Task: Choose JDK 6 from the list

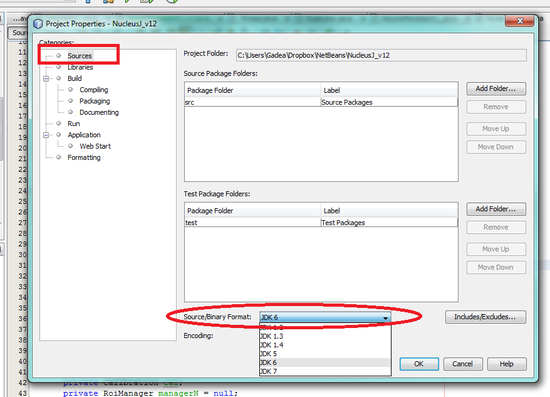Action: coord(325,363)
